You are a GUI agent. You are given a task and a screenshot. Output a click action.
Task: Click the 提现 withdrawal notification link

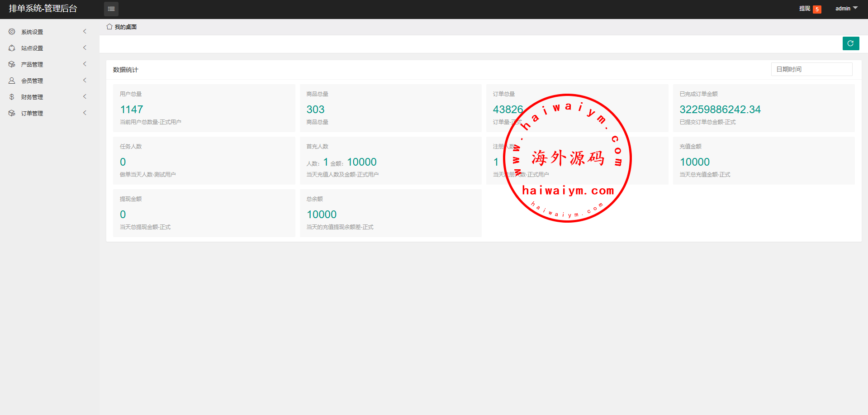click(804, 9)
